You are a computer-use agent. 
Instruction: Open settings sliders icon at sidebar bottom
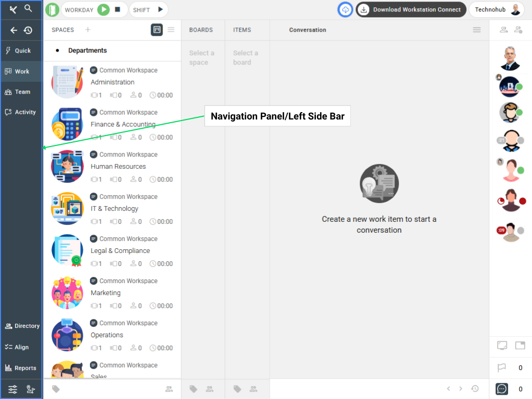click(x=13, y=389)
